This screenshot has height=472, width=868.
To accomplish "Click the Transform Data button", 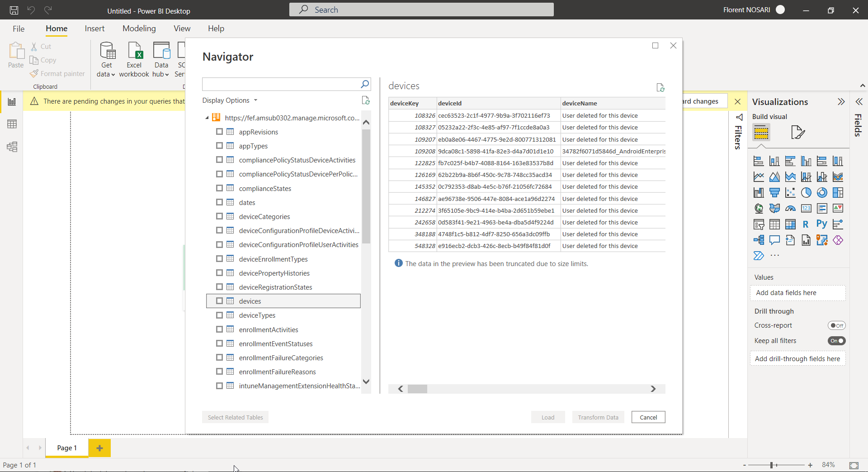I will [598, 417].
